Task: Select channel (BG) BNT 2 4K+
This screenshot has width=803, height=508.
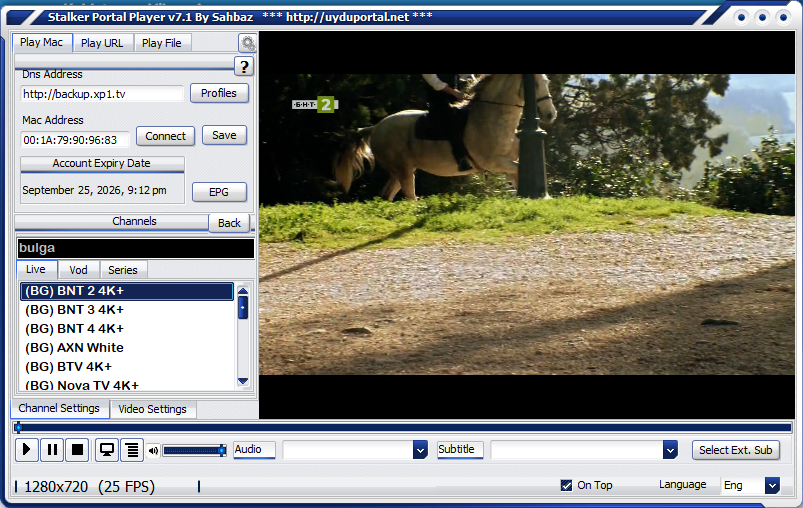Action: pos(126,291)
